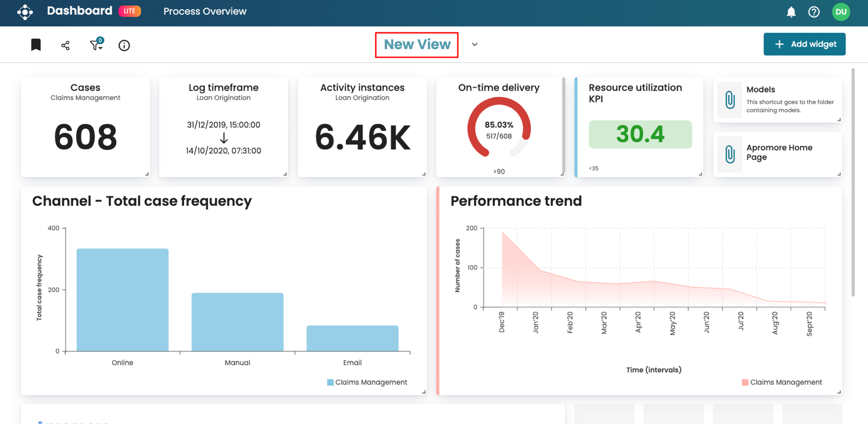
Task: Show dashboard info icon
Action: click(x=124, y=45)
